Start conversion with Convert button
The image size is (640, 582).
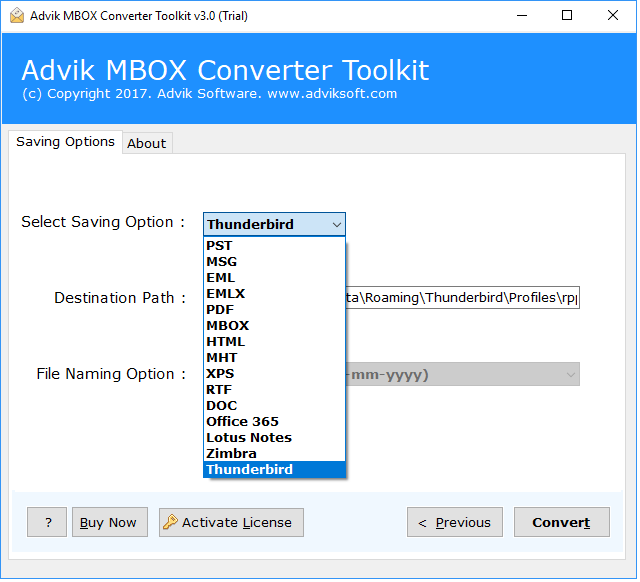564,524
